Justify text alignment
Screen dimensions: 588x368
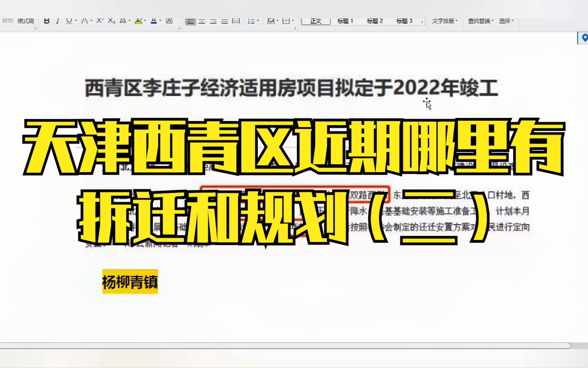pos(225,21)
